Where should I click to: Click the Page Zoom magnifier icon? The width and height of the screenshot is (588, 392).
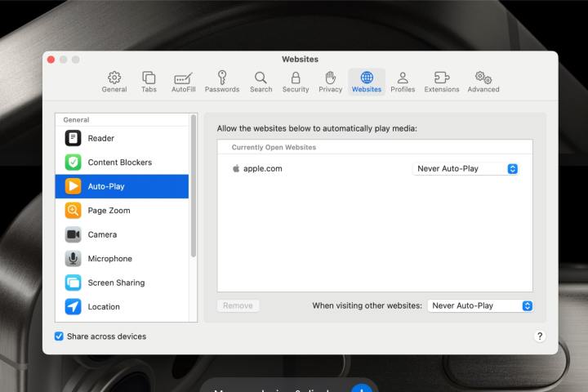pyautogui.click(x=73, y=210)
